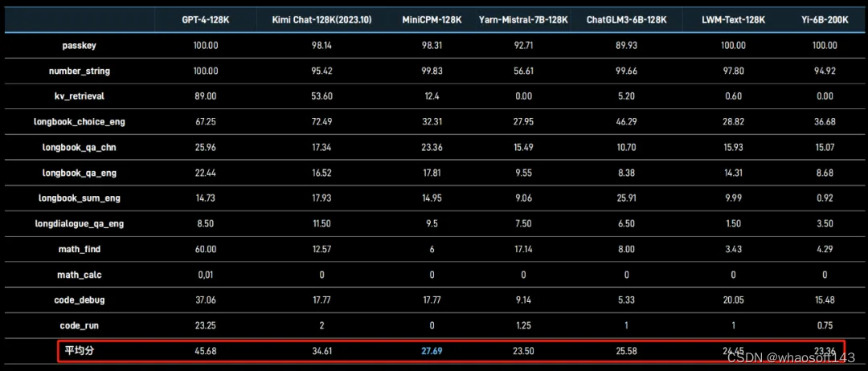Image resolution: width=868 pixels, height=371 pixels.
Task: Click the highlighted average score 27.69
Action: pos(432,351)
